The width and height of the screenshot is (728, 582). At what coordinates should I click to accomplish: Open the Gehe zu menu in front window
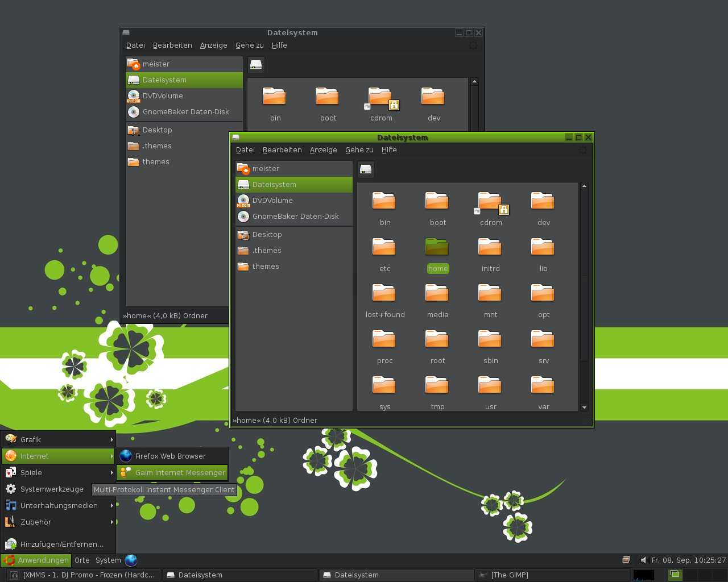click(x=359, y=150)
